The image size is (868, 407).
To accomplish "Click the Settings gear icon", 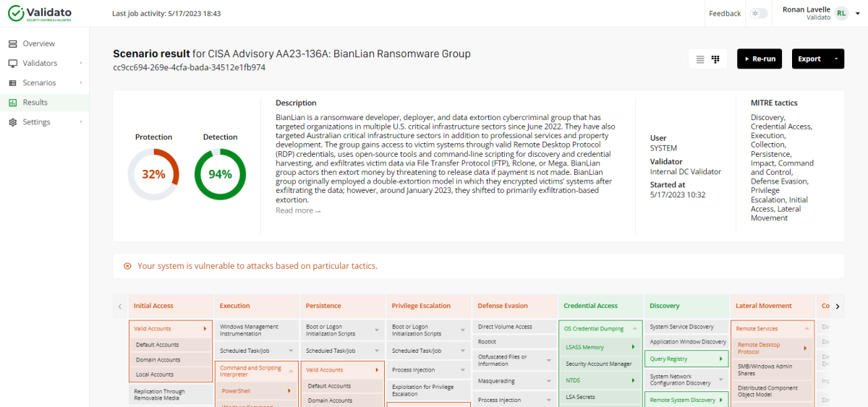I will (x=13, y=122).
